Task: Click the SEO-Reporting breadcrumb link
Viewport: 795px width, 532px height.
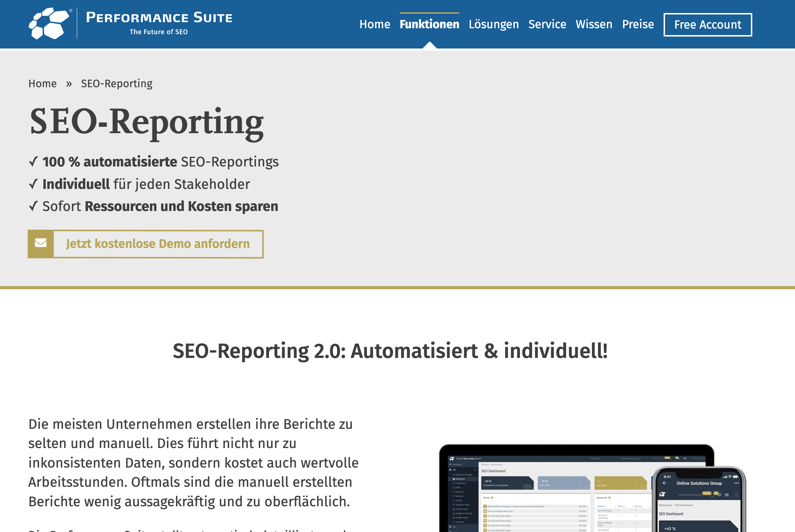Action: (x=116, y=83)
